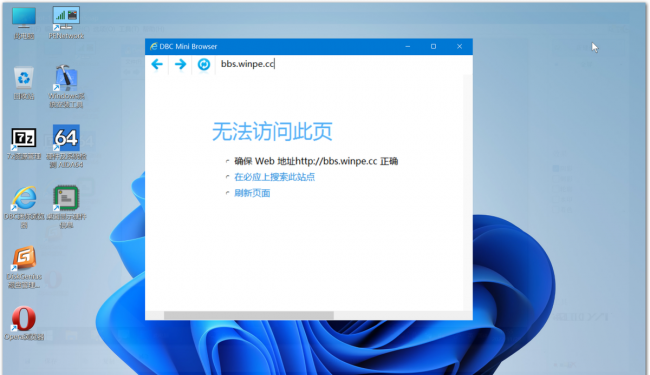Maximize the DBC Mini Browser window
Screen dimensions: 650x375
tap(433, 46)
